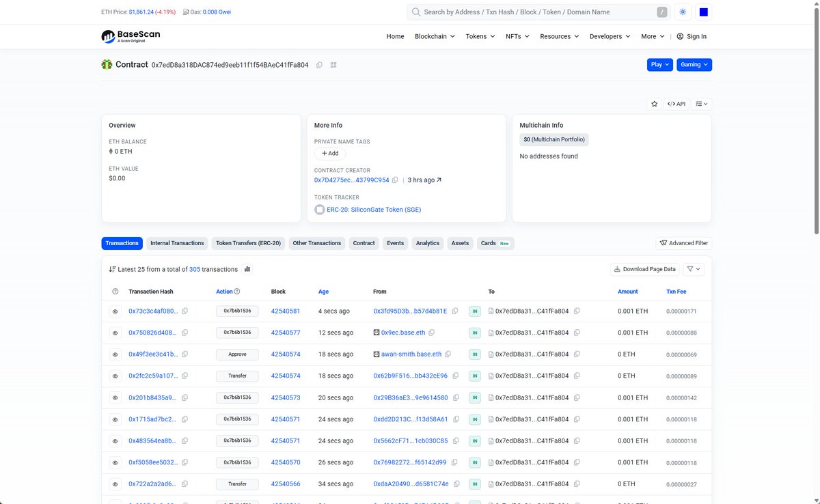Toggle light/dark theme sun icon

click(683, 12)
